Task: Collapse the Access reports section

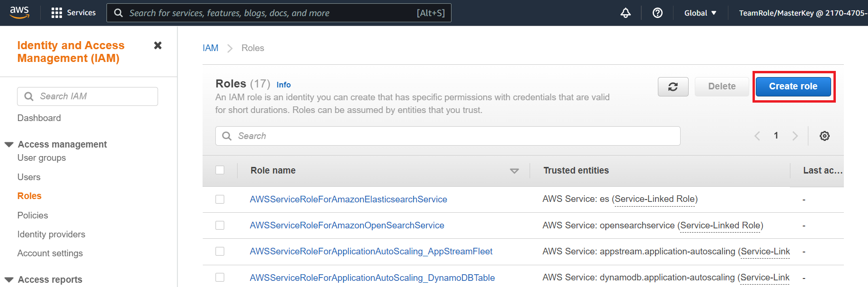Action: (x=9, y=279)
